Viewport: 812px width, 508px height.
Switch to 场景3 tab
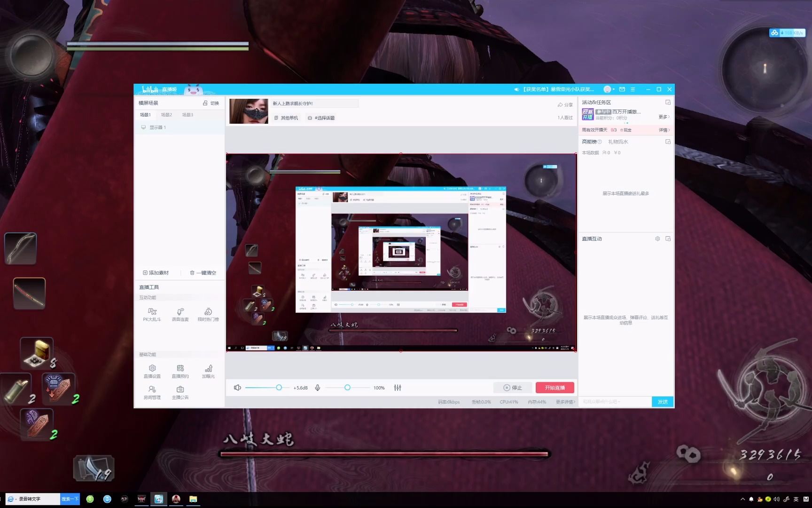click(x=187, y=115)
